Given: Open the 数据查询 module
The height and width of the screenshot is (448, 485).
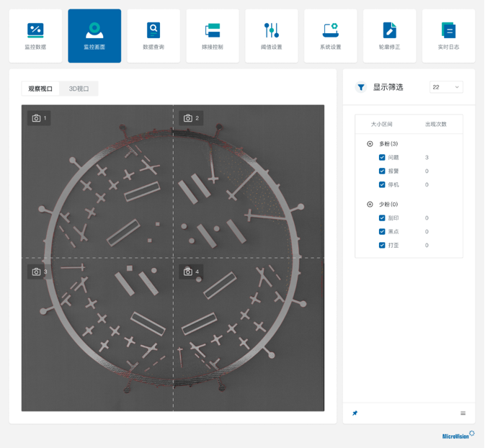Looking at the screenshot, I should tap(153, 36).
